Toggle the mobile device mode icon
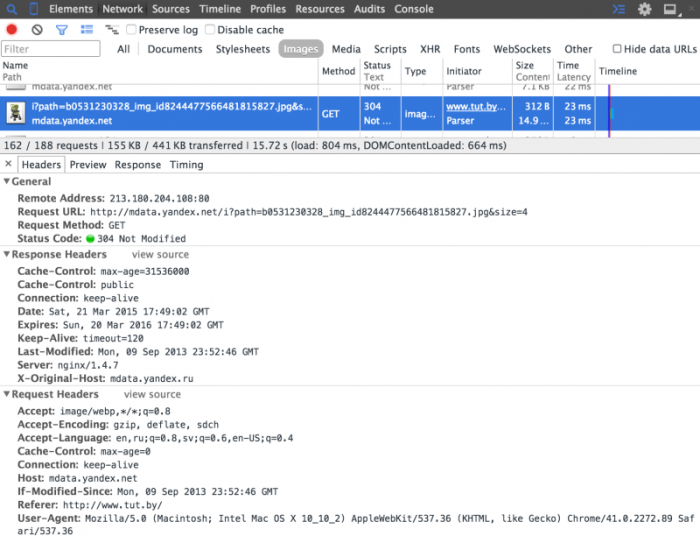The image size is (700, 536). (34, 9)
